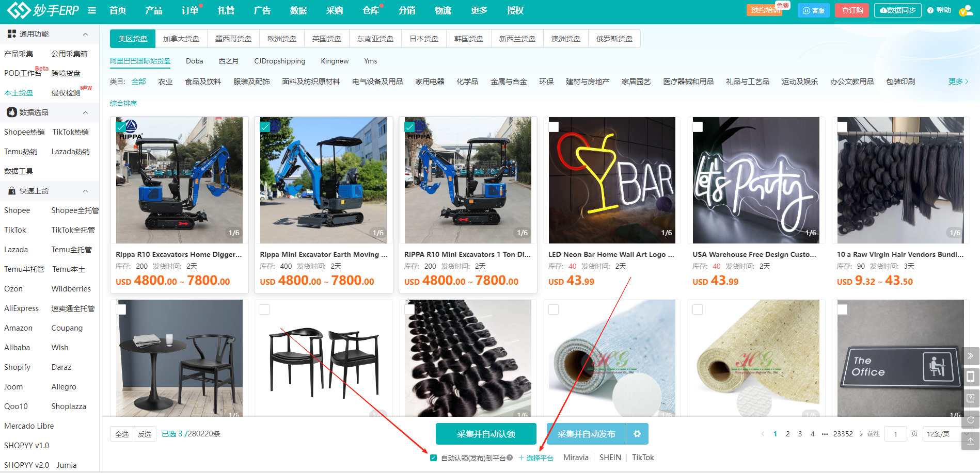Check the LED Neon Bar Home Wall Art product
The height and width of the screenshot is (473, 980).
coord(554,127)
